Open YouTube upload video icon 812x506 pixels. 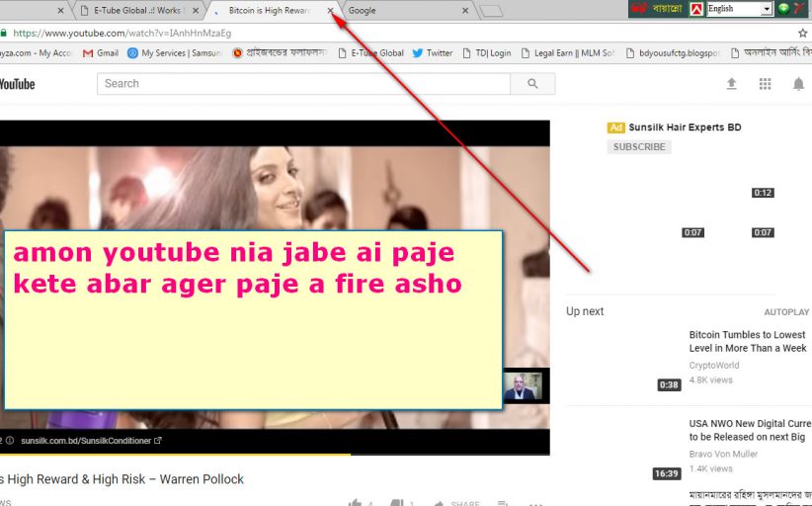[x=731, y=84]
